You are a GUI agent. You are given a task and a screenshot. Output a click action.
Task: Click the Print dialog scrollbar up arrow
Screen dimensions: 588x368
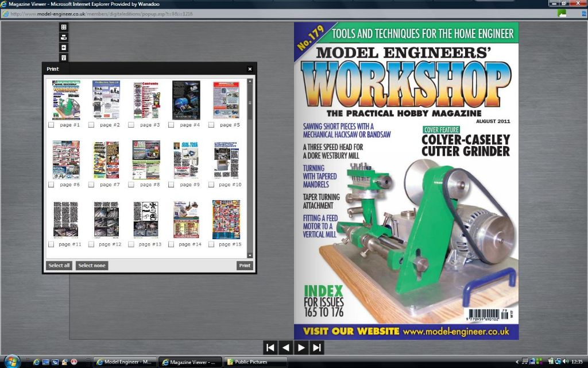tap(250, 81)
